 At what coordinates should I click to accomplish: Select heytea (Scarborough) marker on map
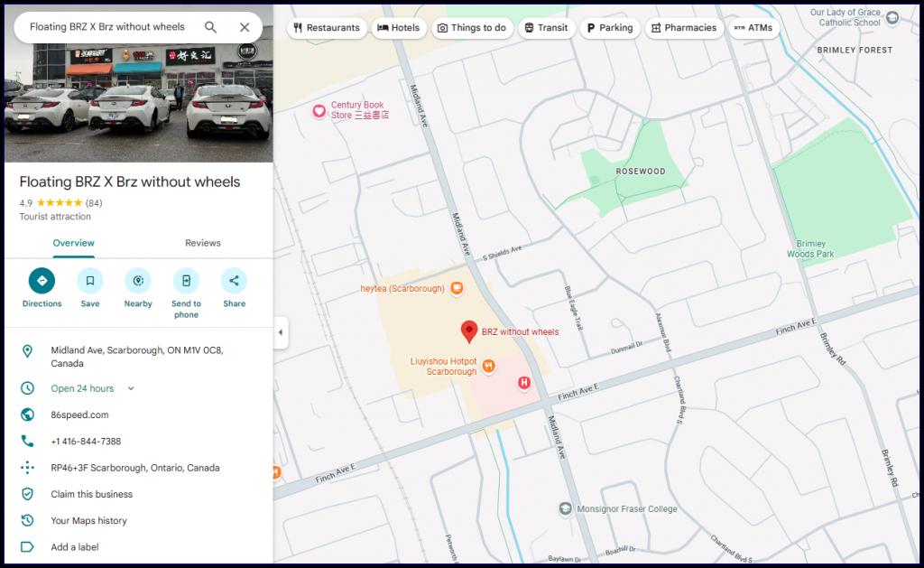[x=457, y=289]
